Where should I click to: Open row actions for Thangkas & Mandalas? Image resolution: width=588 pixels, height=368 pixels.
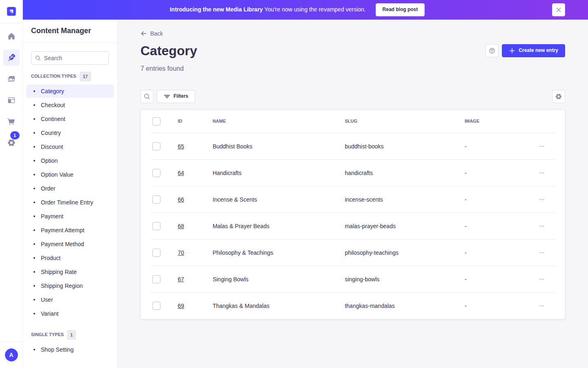542,306
